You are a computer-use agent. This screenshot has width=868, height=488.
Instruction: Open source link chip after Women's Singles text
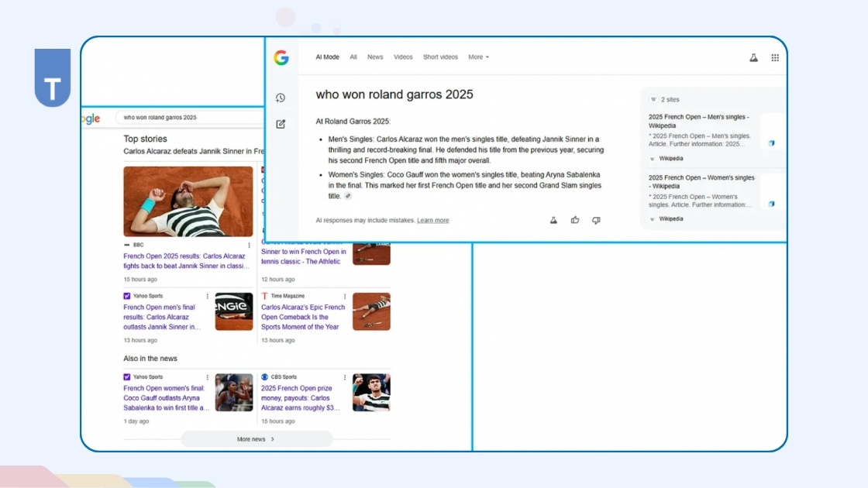pos(348,196)
